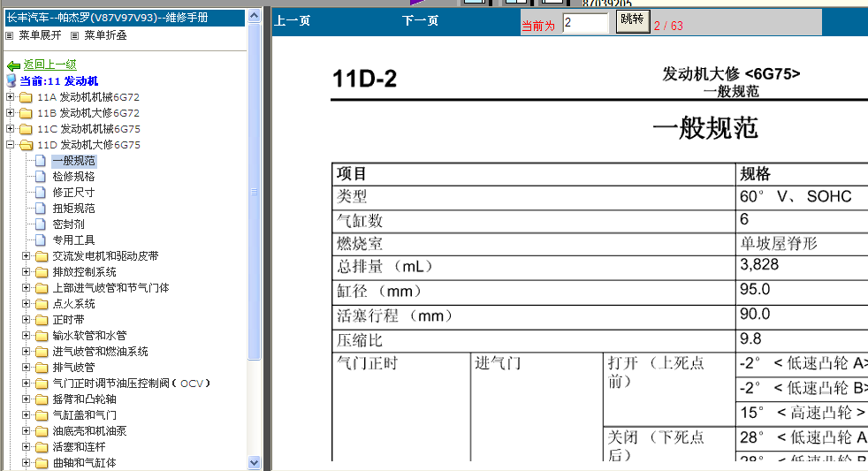Click the 压缩比 row label
The width and height of the screenshot is (868, 471).
tap(360, 340)
